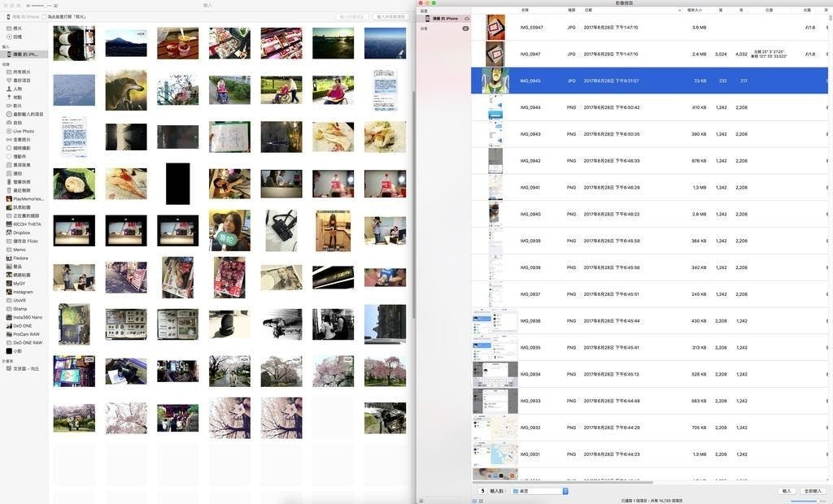
Task: Open the Live Photo album icon in Photos sidebar
Action: pyautogui.click(x=9, y=131)
